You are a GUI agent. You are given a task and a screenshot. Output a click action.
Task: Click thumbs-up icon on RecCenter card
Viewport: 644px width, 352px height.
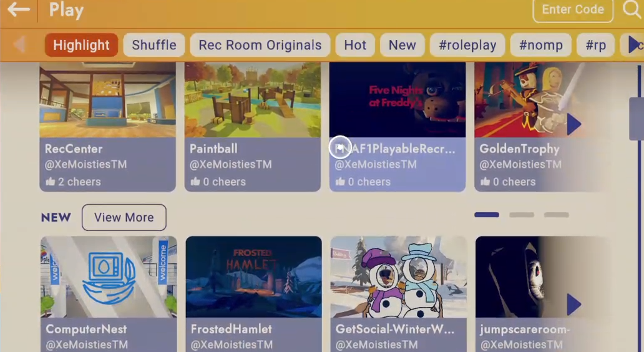coord(50,181)
